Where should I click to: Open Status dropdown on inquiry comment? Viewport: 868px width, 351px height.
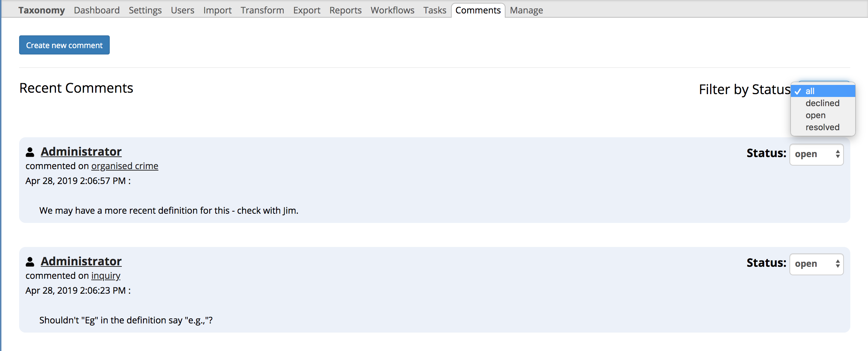[816, 264]
